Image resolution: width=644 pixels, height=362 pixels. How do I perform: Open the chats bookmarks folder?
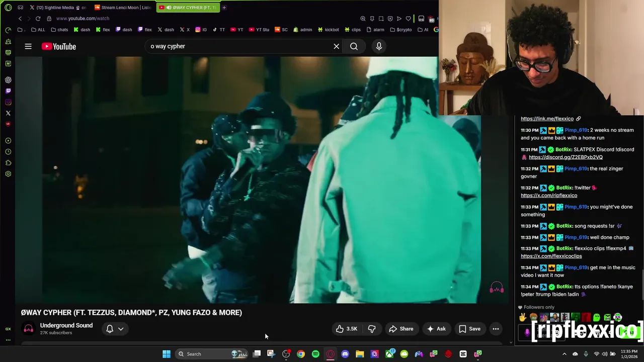(59, 30)
